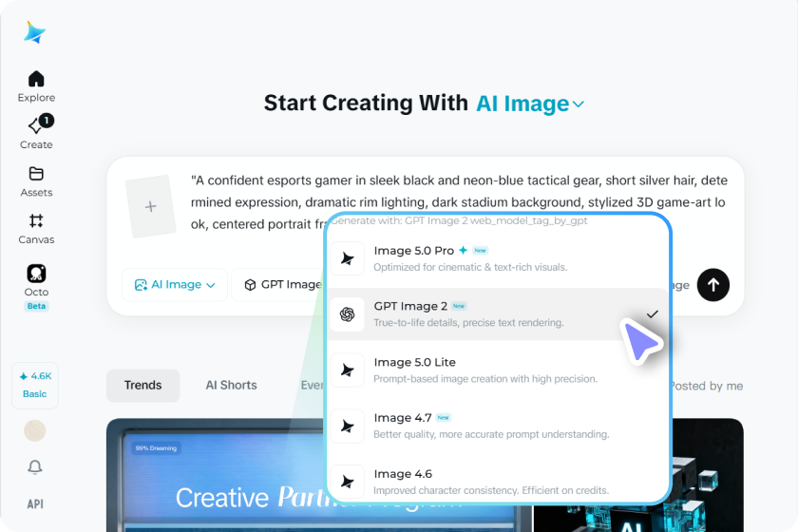798x532 pixels.
Task: Click the Image 5.0 Lite model icon
Action: [347, 370]
